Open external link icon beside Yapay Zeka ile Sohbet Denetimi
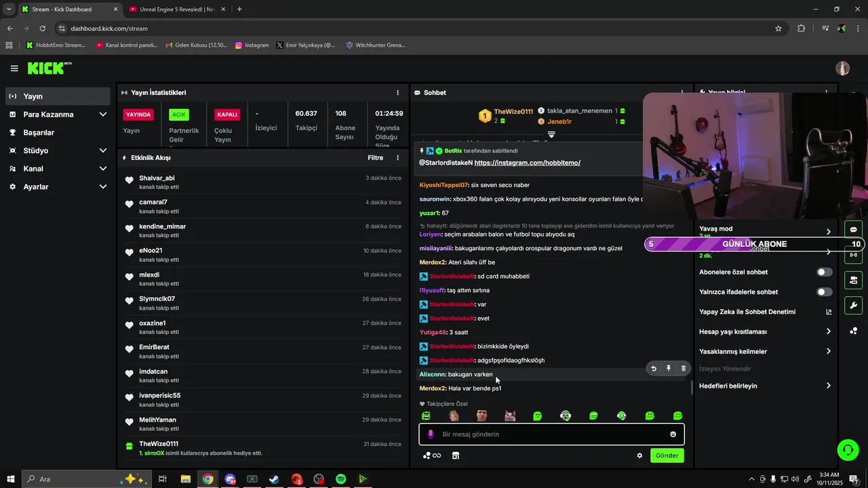 tap(828, 312)
